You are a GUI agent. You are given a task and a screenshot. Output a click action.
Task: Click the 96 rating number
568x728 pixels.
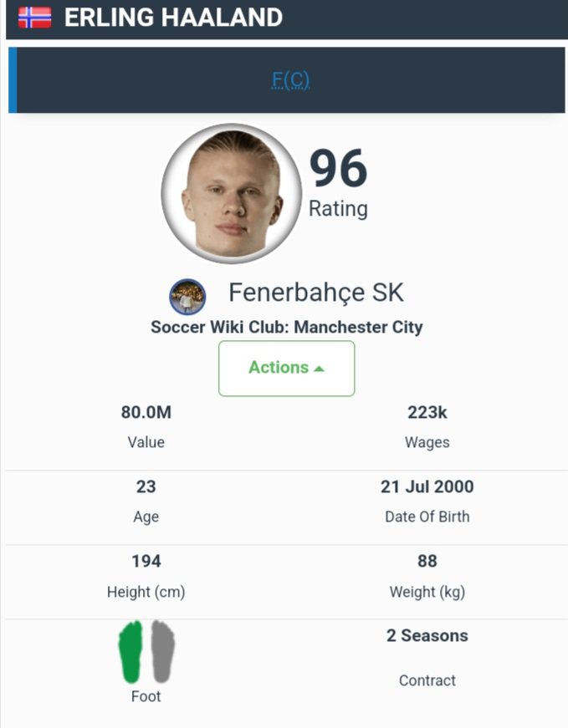tap(338, 168)
